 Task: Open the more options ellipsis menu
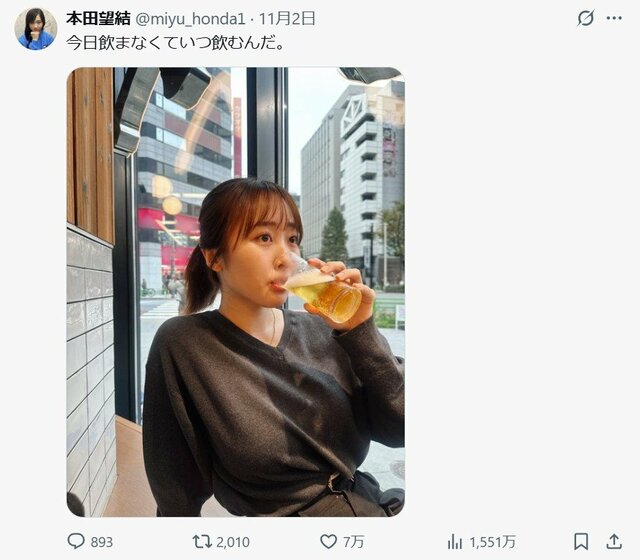click(x=614, y=18)
